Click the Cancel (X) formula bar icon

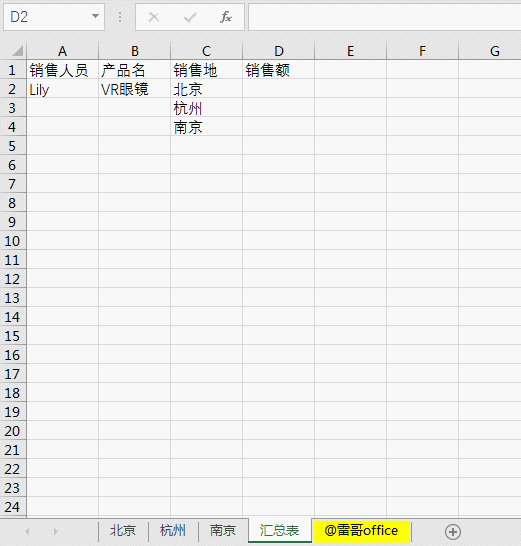[154, 17]
